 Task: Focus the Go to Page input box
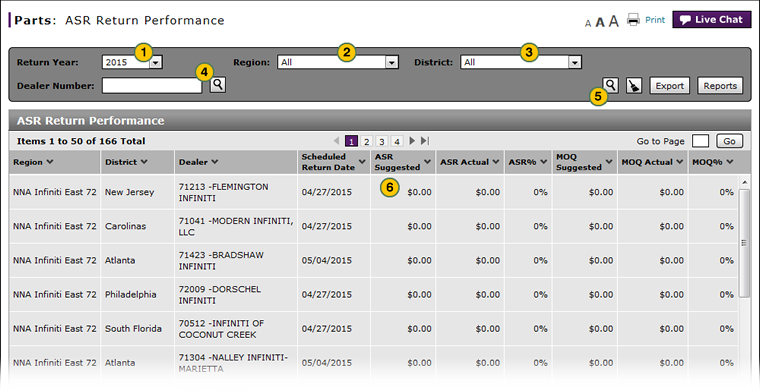click(x=700, y=141)
